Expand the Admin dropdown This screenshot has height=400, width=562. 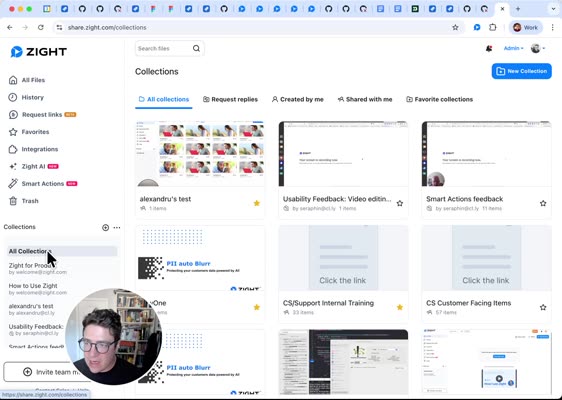tap(514, 48)
